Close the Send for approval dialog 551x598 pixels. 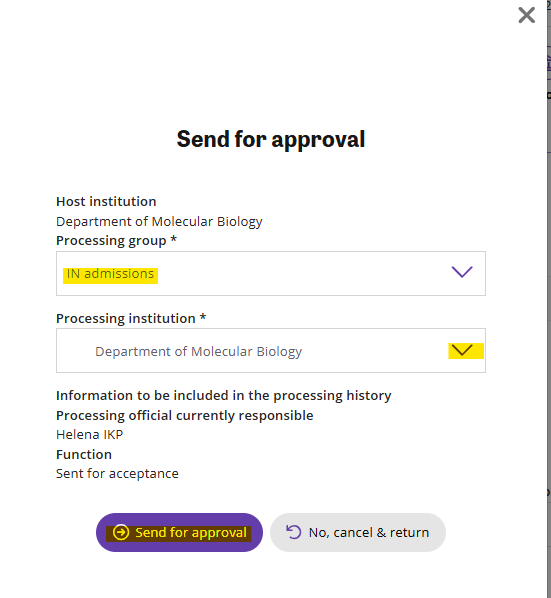click(x=527, y=15)
